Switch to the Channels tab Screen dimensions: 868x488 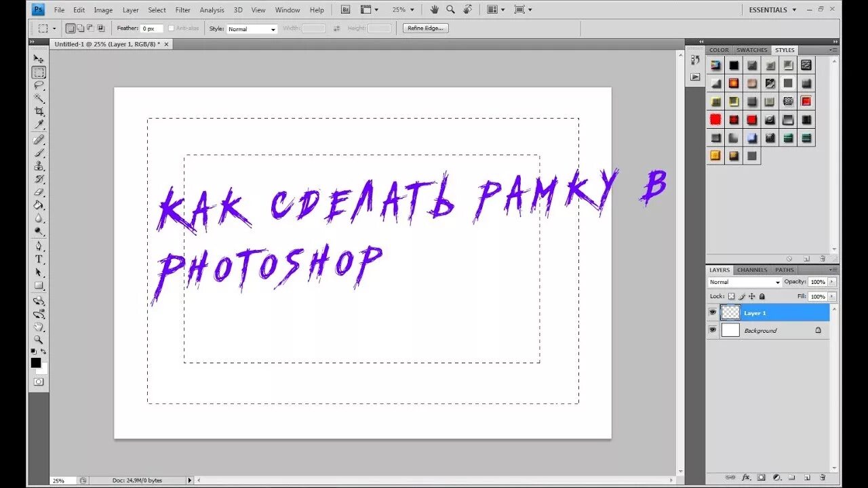tap(752, 270)
